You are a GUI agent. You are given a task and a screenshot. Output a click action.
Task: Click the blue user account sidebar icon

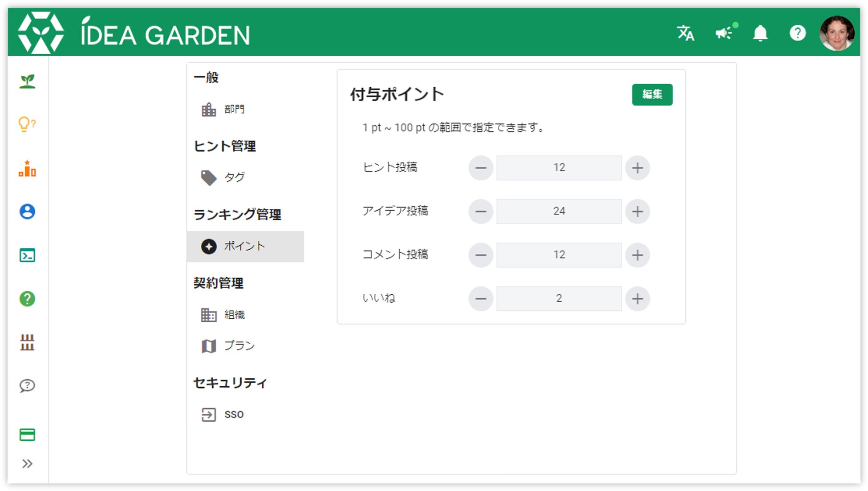tap(27, 211)
